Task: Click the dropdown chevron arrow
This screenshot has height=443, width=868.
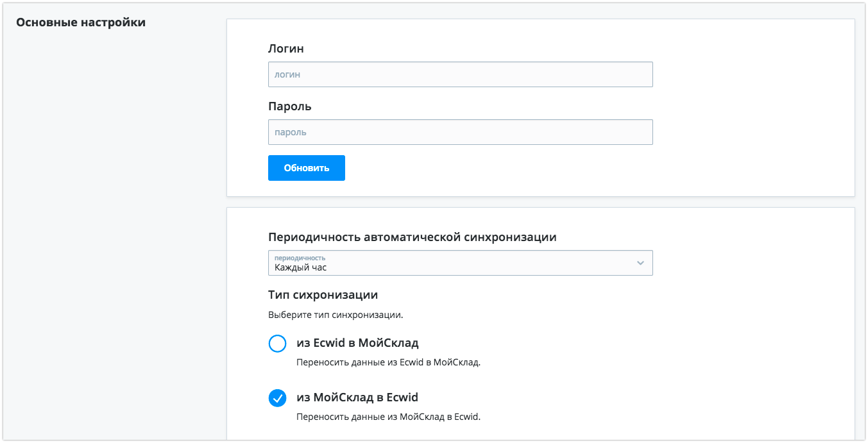Action: (x=640, y=263)
